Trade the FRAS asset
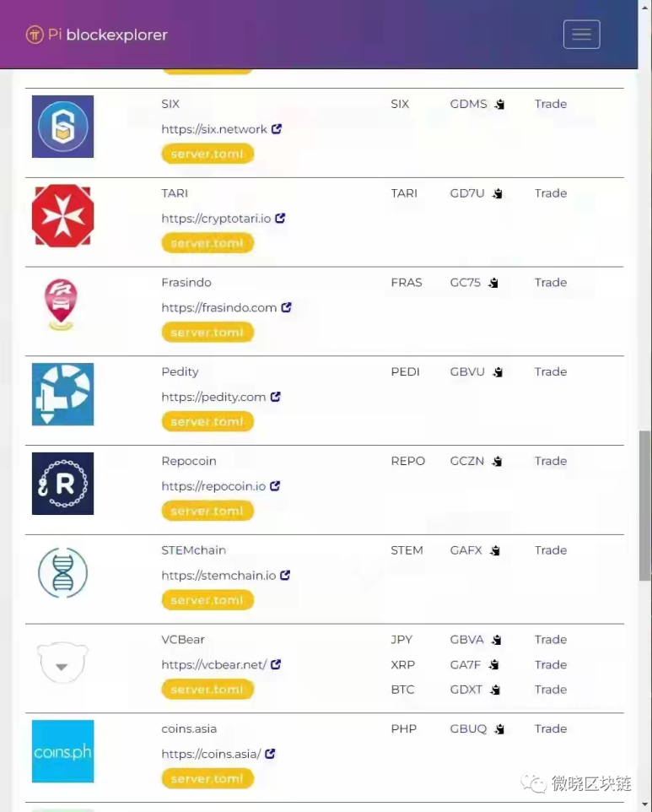Screen dimensions: 652x812 (x=551, y=283)
